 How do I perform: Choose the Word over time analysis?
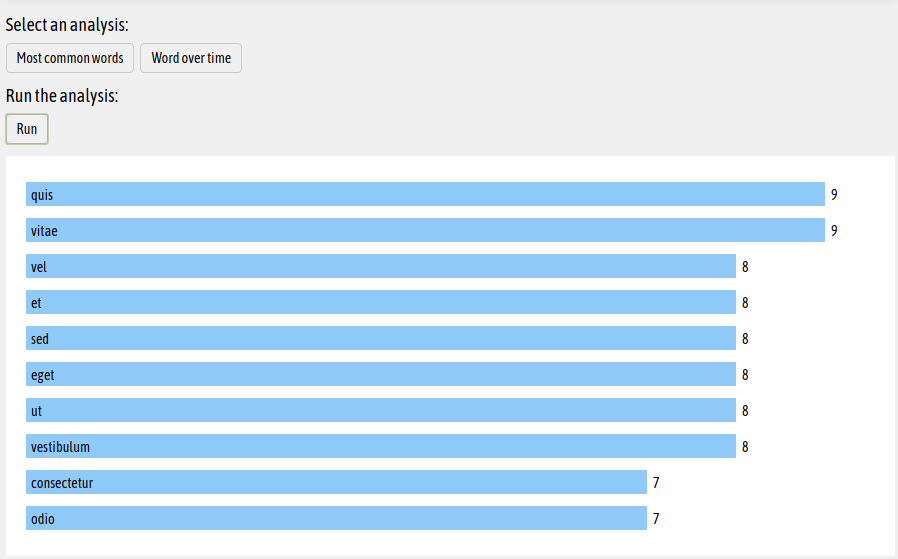click(x=191, y=58)
